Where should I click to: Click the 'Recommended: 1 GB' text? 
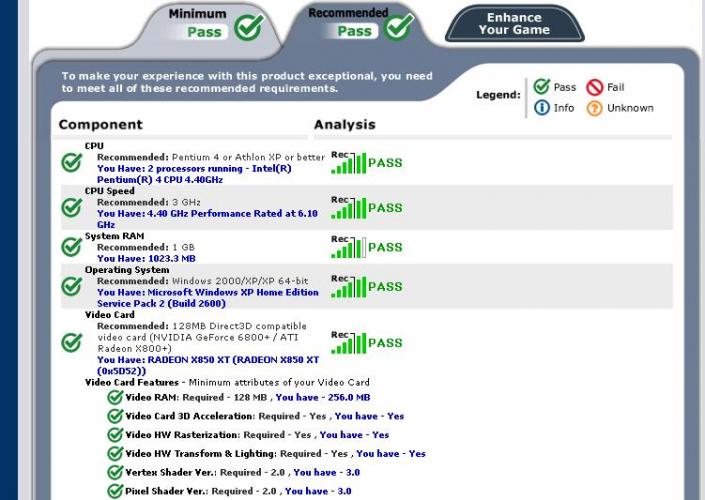pos(146,247)
